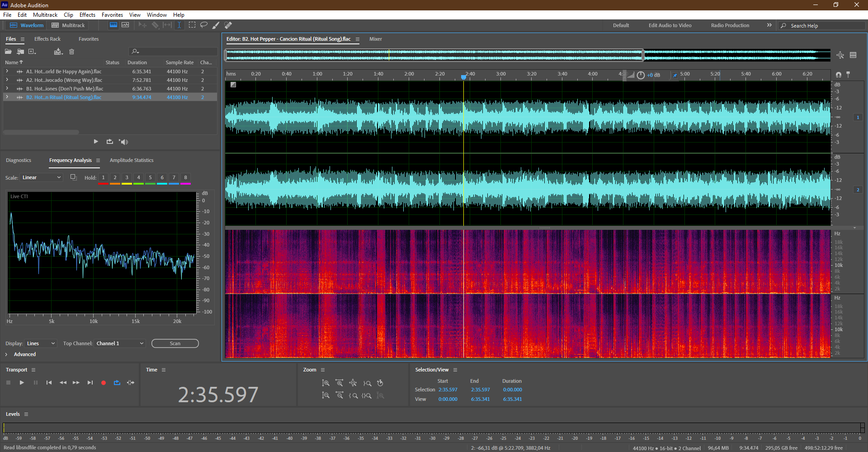Open the Multitrack menu

coord(45,15)
